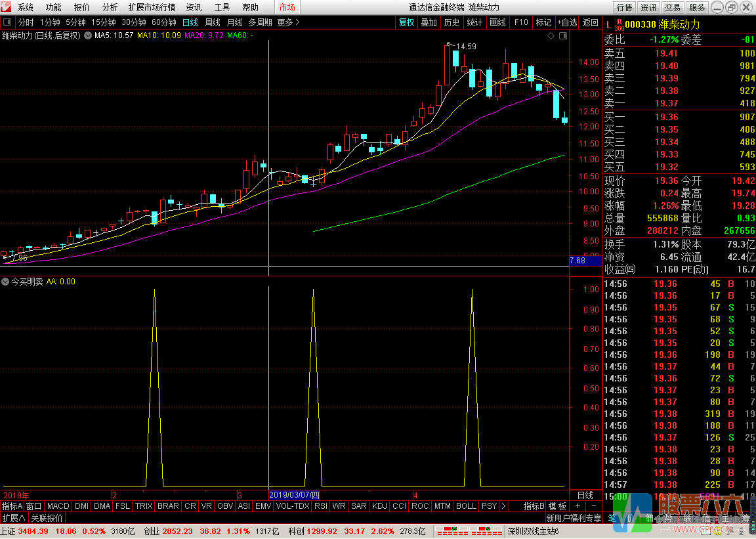Open the 分析 menu
756x539 pixels.
(110, 7)
